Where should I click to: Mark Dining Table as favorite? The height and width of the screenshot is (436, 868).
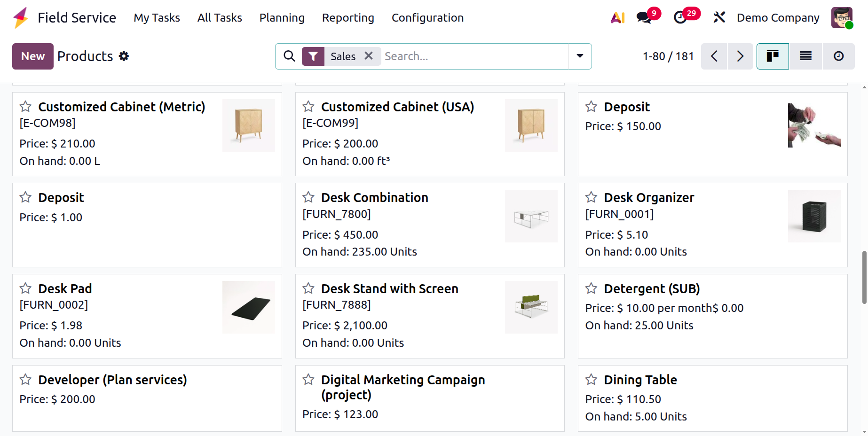point(591,380)
